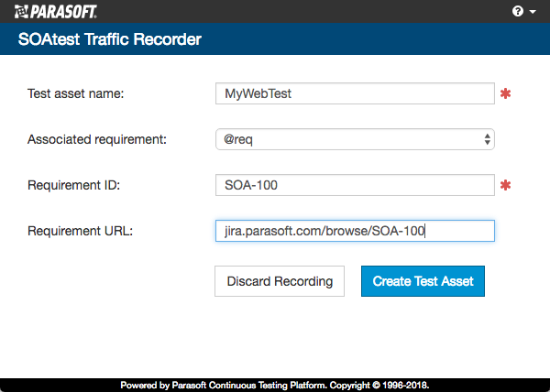Viewport: 550px width, 392px height.
Task: Click the 'Requirement URL:' label
Action: pos(80,231)
